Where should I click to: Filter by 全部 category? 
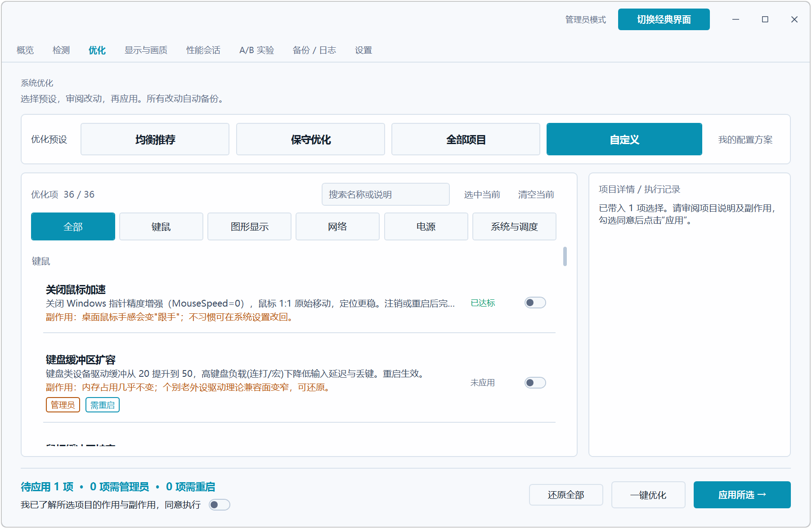pyautogui.click(x=73, y=226)
